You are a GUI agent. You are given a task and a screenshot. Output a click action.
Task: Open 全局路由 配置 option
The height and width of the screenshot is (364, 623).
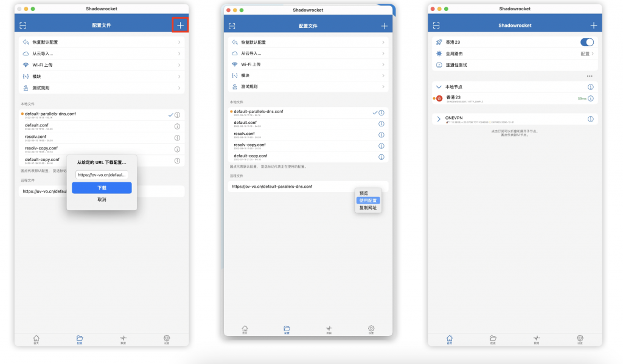pos(515,53)
